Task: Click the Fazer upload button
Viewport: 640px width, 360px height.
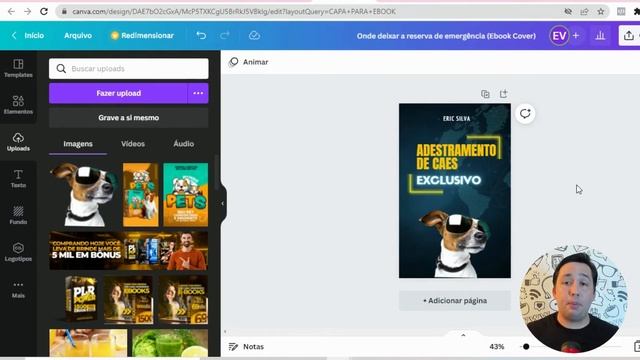Action: [x=118, y=93]
